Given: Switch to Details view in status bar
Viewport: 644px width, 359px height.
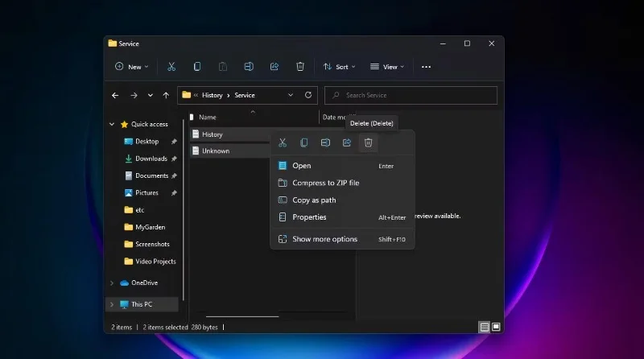Looking at the screenshot, I should click(x=485, y=327).
